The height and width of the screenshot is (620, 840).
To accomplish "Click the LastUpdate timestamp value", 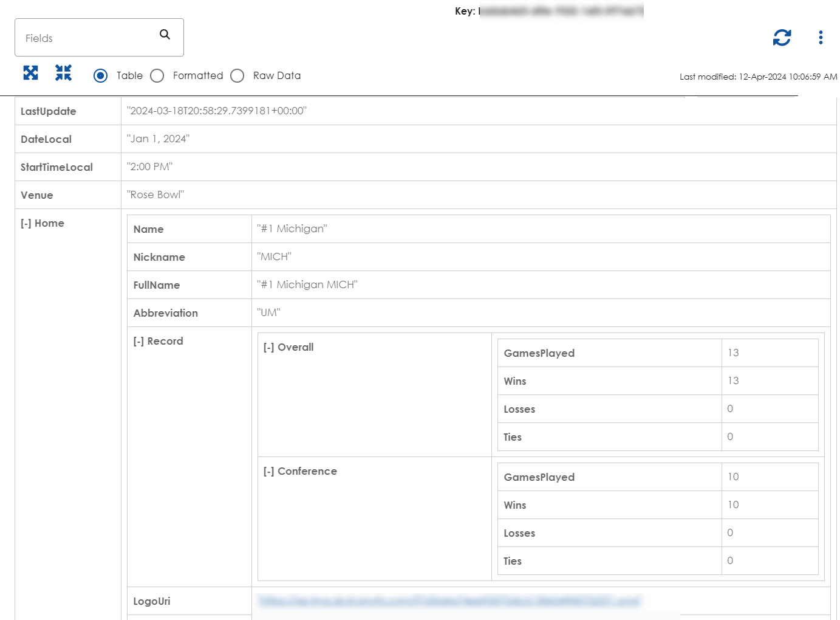I will tap(217, 111).
